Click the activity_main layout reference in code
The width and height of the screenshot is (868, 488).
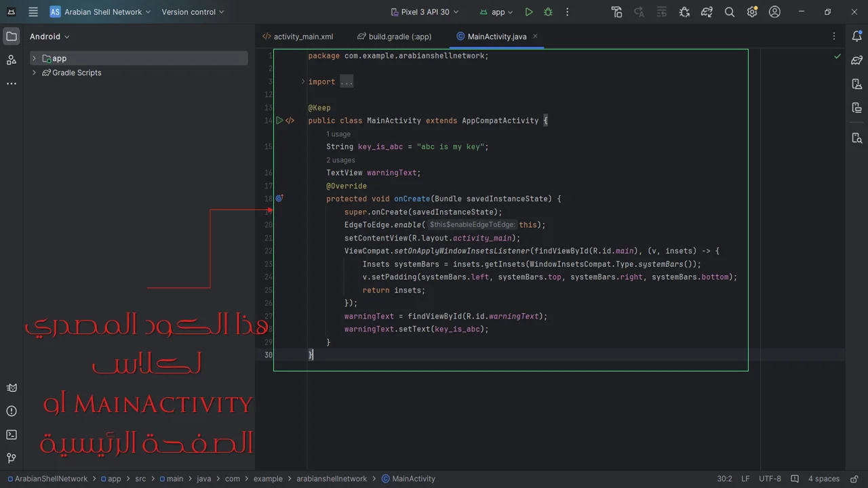482,238
